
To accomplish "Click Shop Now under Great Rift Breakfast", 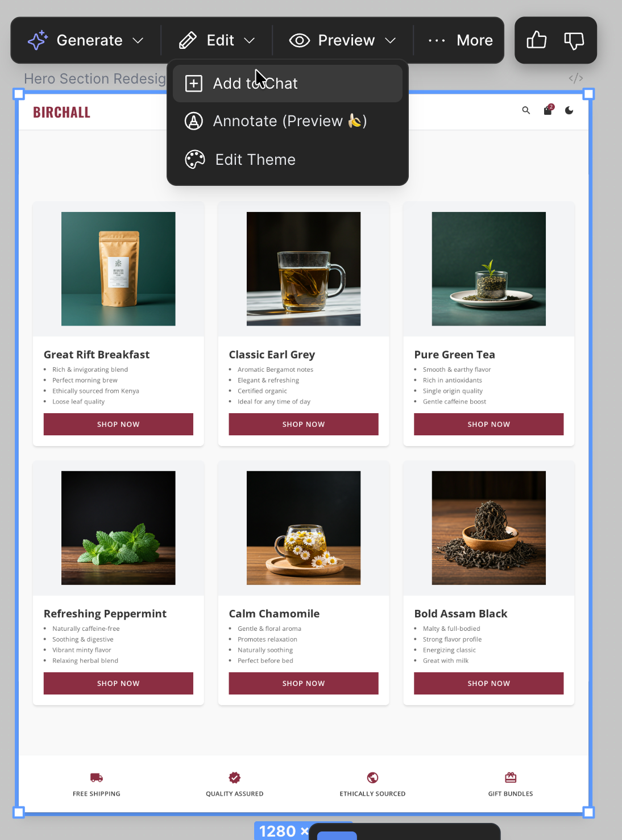I will 118,425.
